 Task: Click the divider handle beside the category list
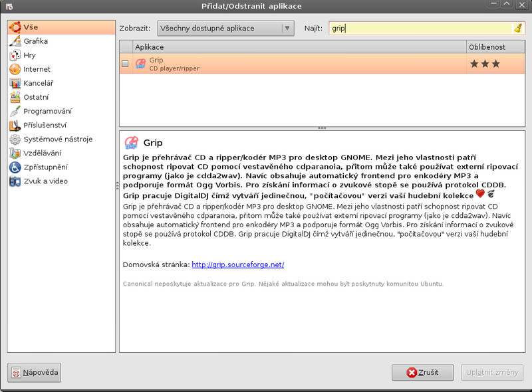(x=118, y=185)
